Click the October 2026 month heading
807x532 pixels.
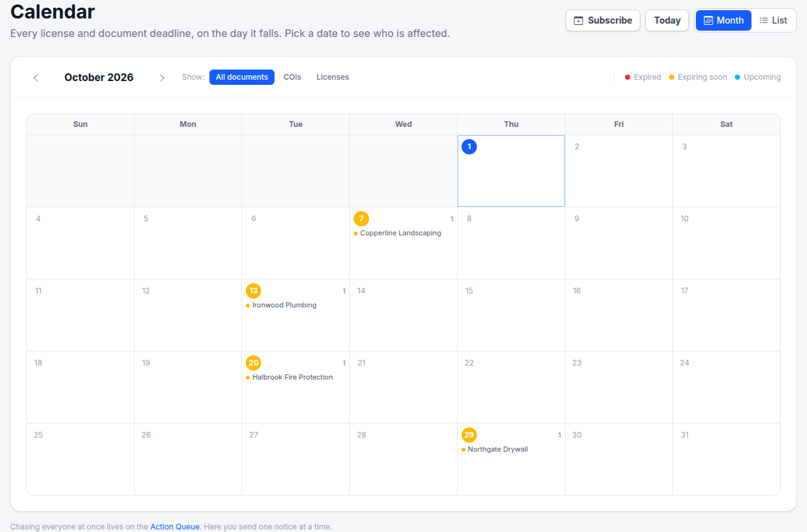pyautogui.click(x=99, y=77)
